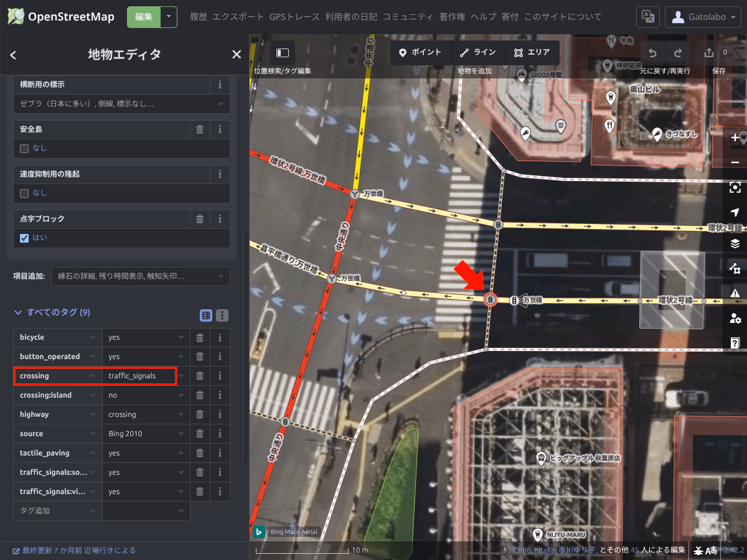Screen dimensions: 747x560
Task: Show info for the 横断用の標示 field
Action: 220,85
